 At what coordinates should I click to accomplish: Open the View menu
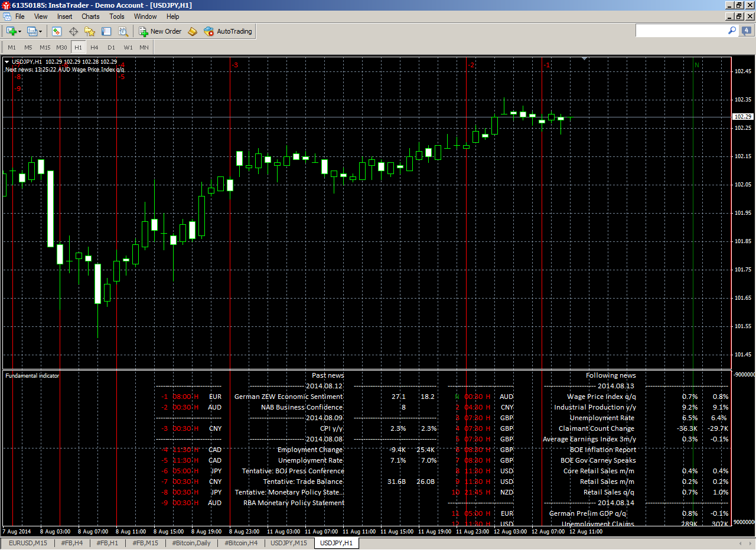click(41, 17)
